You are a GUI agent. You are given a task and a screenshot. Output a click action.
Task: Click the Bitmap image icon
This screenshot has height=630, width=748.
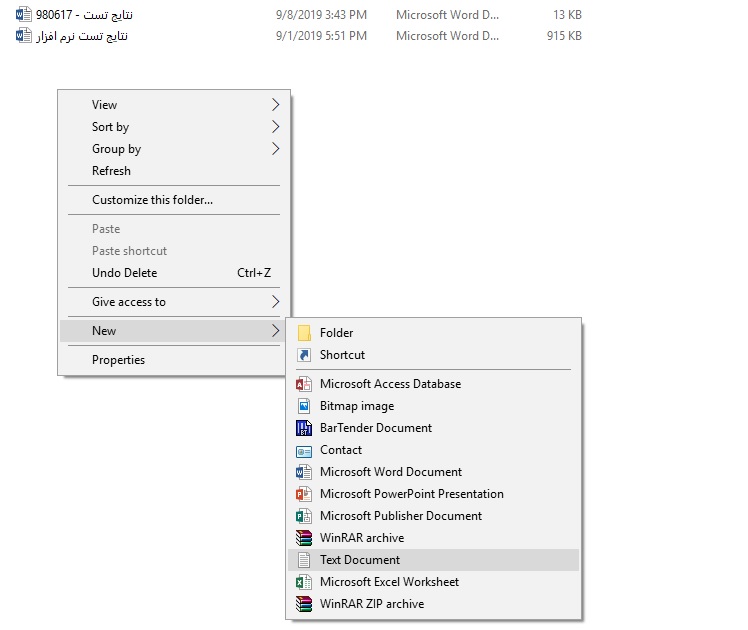(x=304, y=406)
